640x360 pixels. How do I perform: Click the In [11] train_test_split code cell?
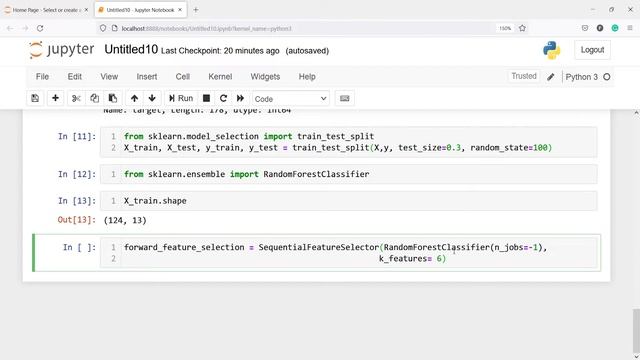coord(349,142)
